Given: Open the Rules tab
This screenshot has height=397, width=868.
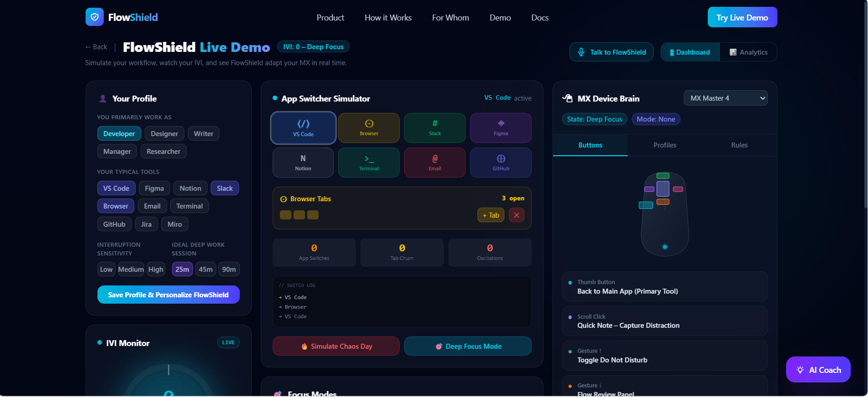Looking at the screenshot, I should coord(739,145).
